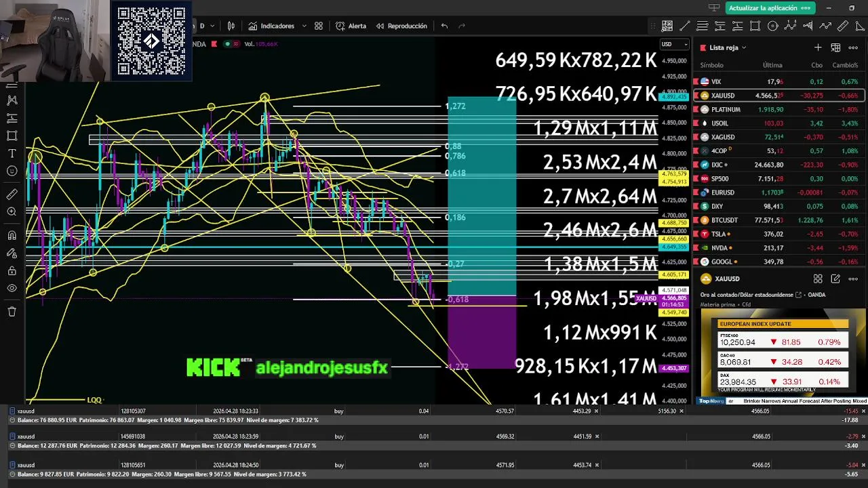Image resolution: width=868 pixels, height=488 pixels.
Task: Select VIX in the watchlist
Action: coord(779,81)
